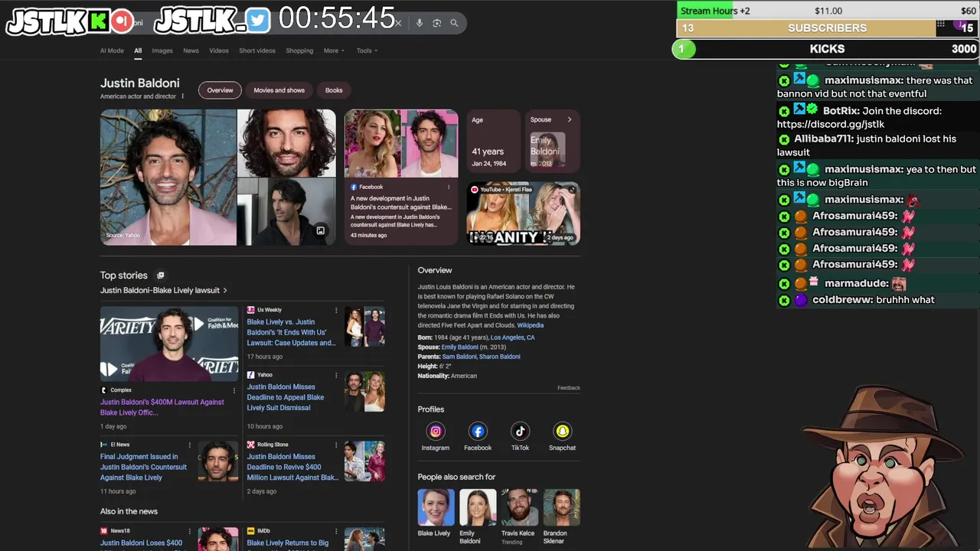Open 'Justin Baldoni's $400M Lawsuit' Complex headline

point(162,407)
